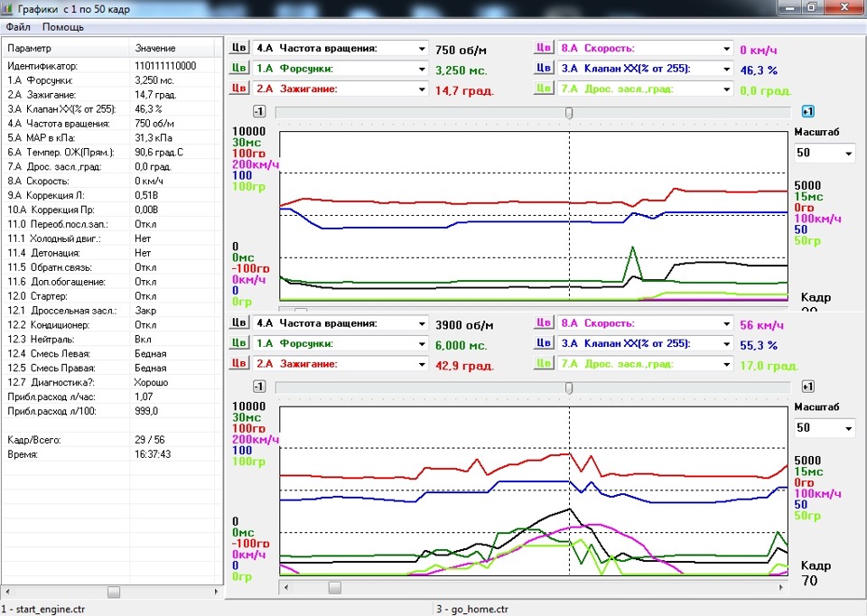Viewport: 867px width, 616px height.
Task: Click the Цв color button for Скорость in the upper graph
Action: 544,48
